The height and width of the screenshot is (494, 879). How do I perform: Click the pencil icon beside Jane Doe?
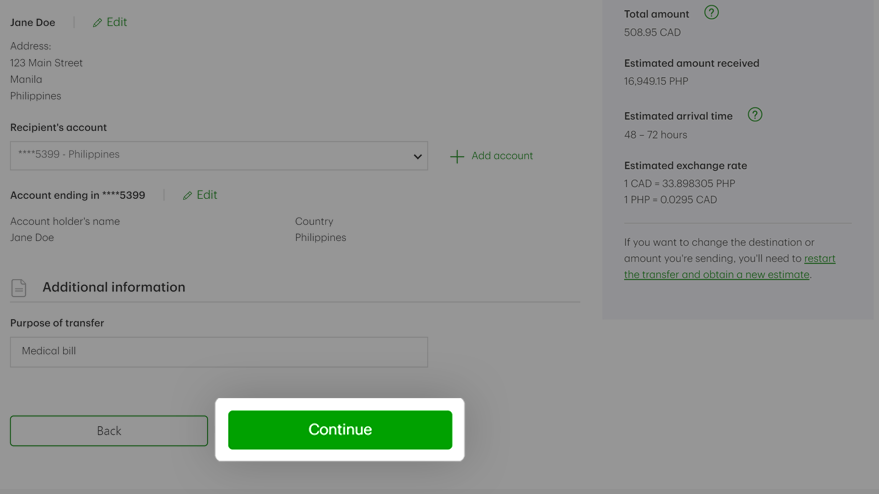[98, 22]
